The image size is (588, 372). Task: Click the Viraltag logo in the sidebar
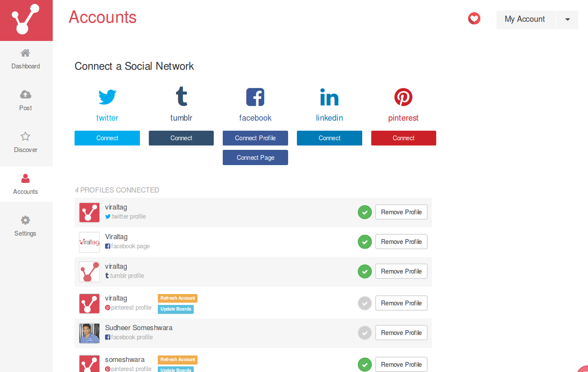point(26,20)
